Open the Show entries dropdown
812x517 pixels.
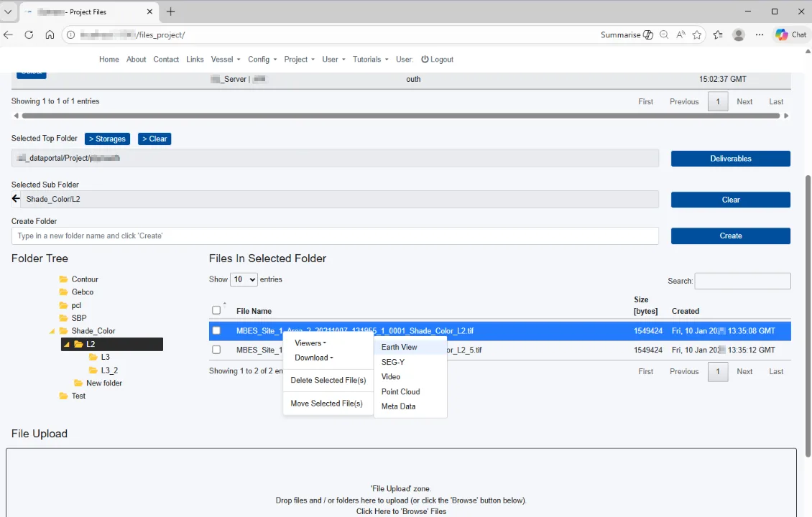click(244, 279)
